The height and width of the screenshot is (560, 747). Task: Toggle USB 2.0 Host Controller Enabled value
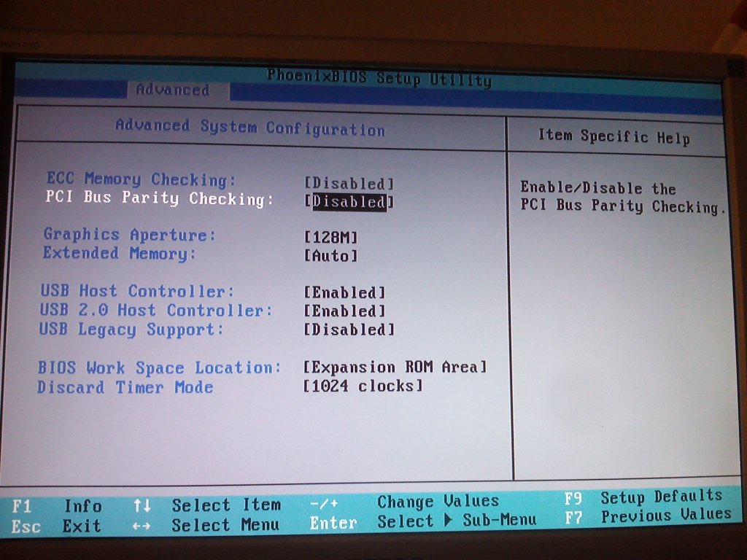coord(344,311)
